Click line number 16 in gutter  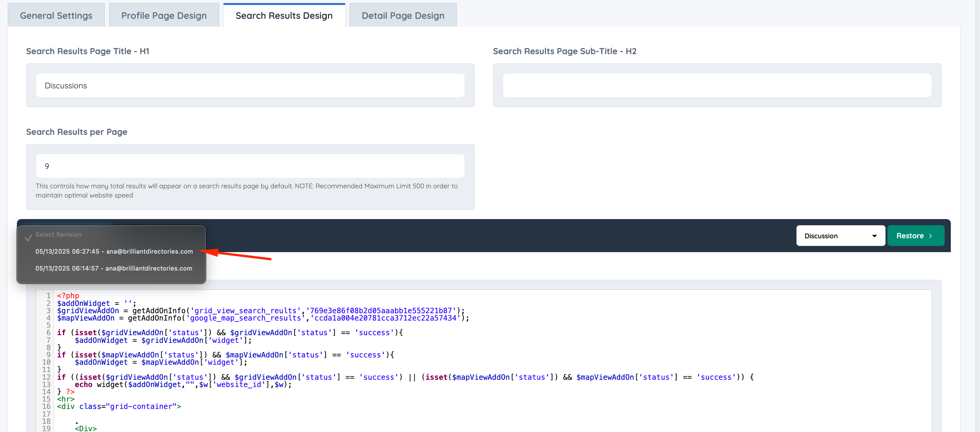tap(46, 406)
